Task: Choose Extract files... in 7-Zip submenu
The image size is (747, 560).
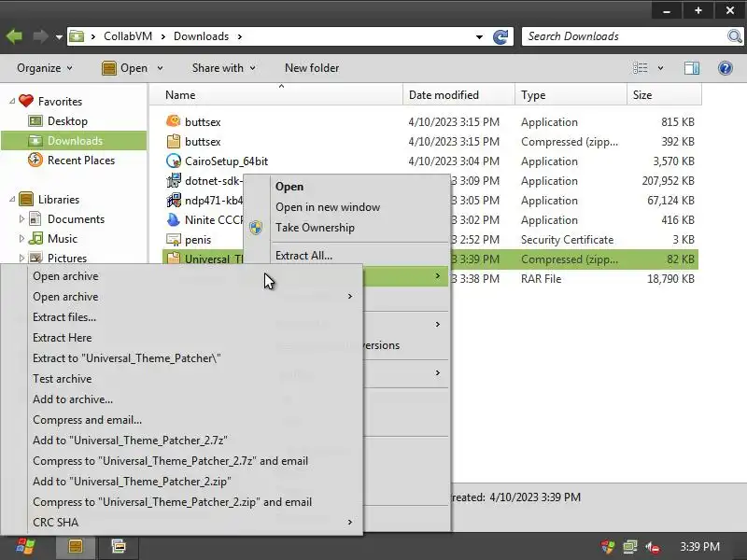Action: (64, 317)
